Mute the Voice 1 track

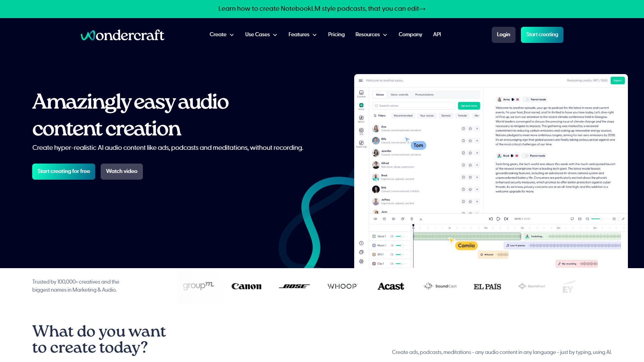[392, 236]
